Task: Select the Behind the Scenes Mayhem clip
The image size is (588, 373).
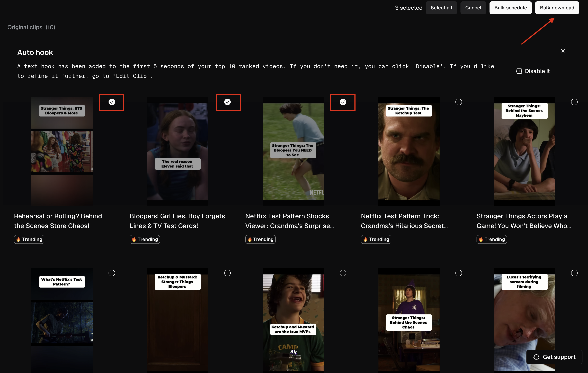Action: pyautogui.click(x=574, y=102)
